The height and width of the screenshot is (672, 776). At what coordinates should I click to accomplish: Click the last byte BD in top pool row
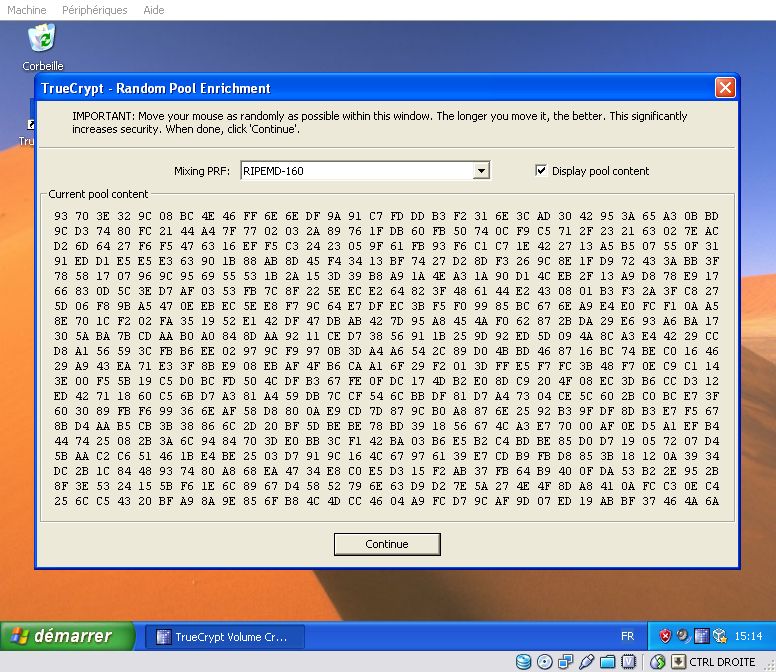click(712, 216)
